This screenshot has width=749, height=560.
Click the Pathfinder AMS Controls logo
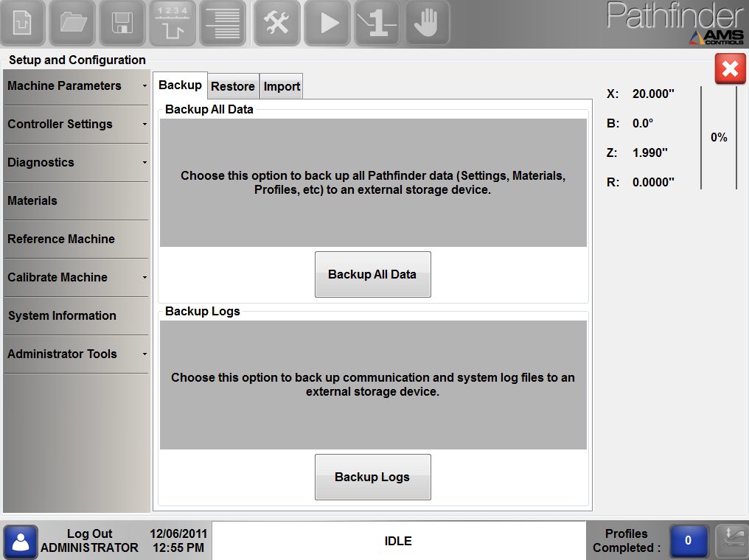pos(675,23)
